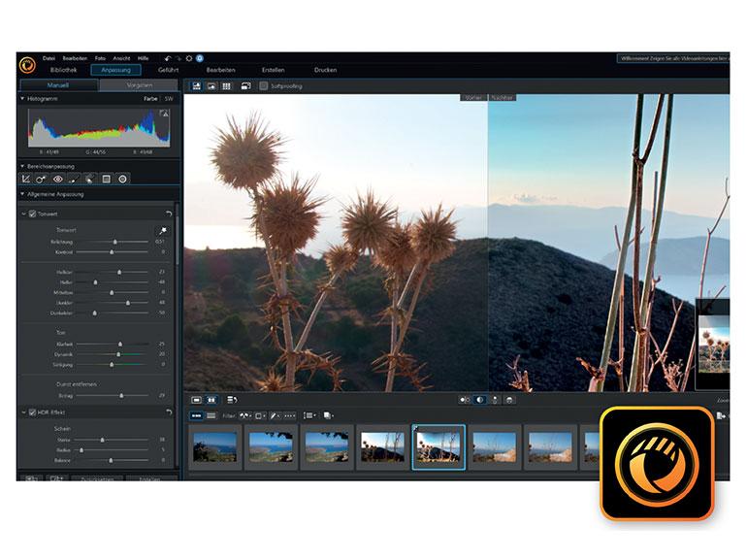Switch to viewer and browser layout icon

pos(196,85)
